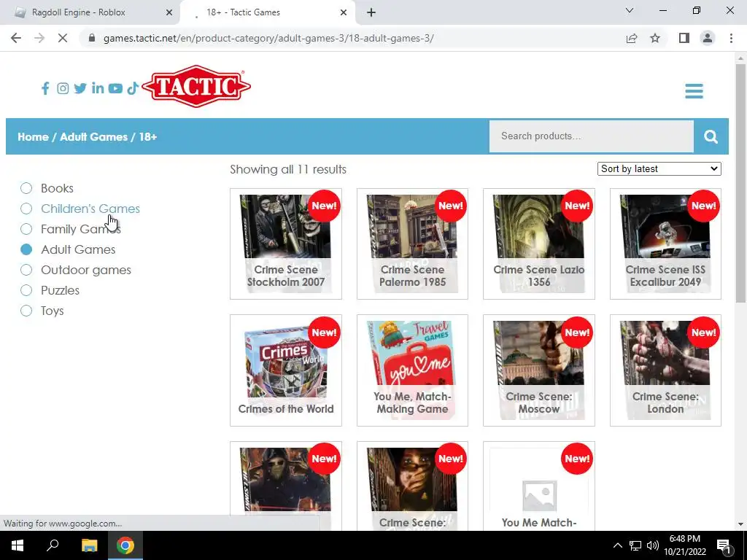Image resolution: width=747 pixels, height=560 pixels.
Task: Go forward with the browser forward arrow
Action: point(39,38)
